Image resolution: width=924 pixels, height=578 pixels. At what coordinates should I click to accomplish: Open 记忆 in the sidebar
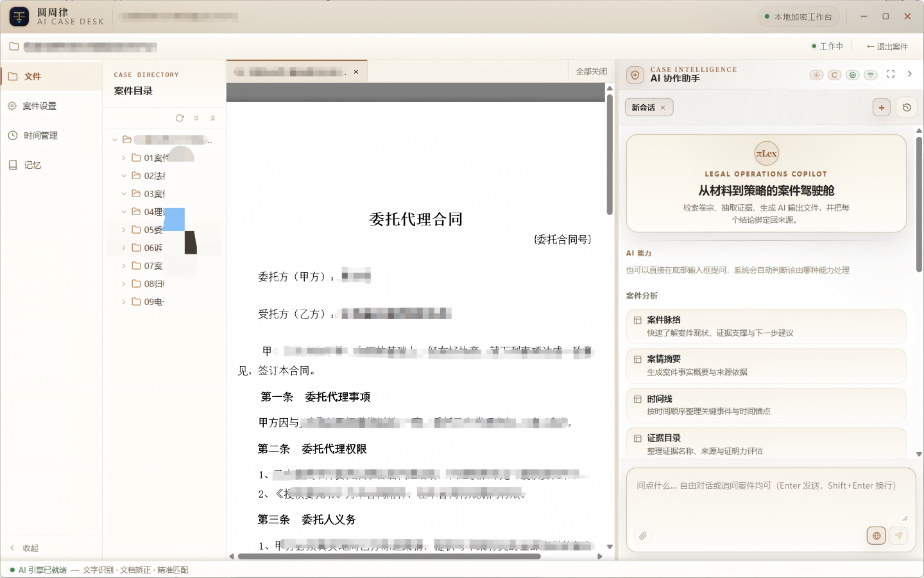click(x=51, y=165)
